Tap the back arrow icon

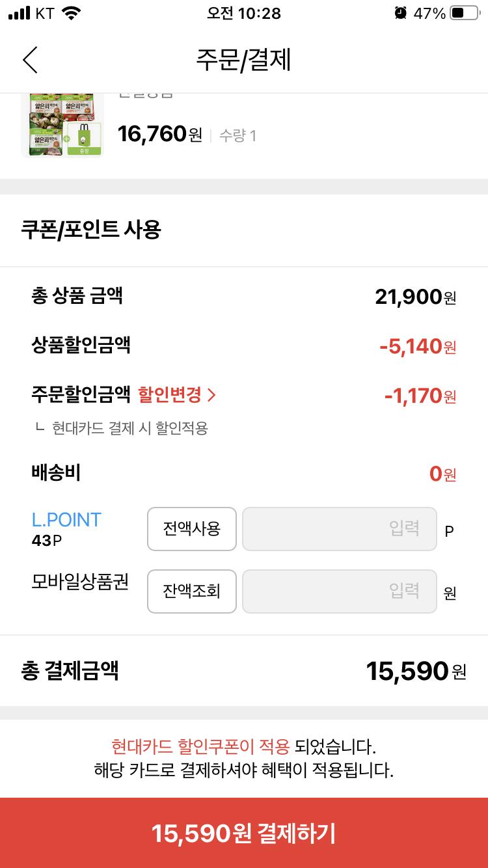[30, 60]
